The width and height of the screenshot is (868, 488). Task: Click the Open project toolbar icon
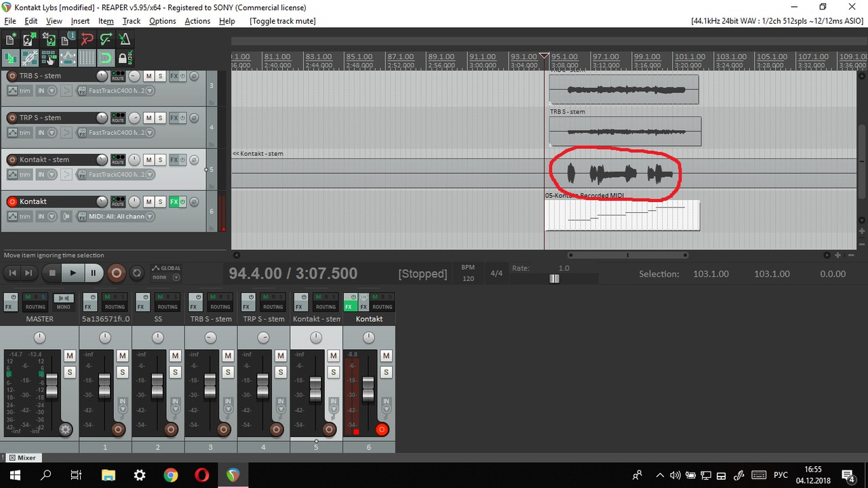point(30,40)
